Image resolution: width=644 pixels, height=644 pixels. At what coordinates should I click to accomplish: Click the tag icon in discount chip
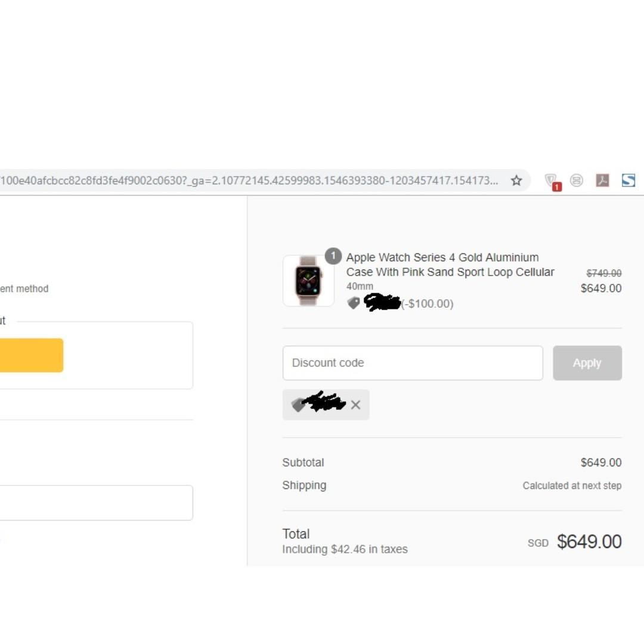pyautogui.click(x=297, y=405)
